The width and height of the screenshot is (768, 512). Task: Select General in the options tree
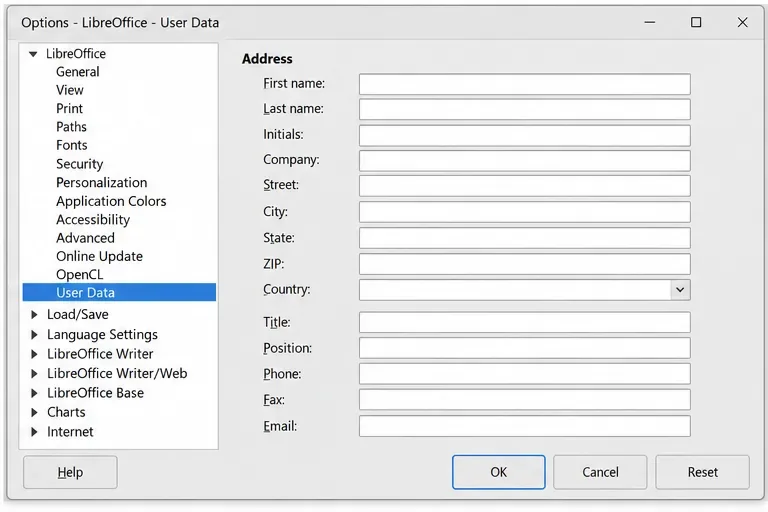pyautogui.click(x=77, y=72)
